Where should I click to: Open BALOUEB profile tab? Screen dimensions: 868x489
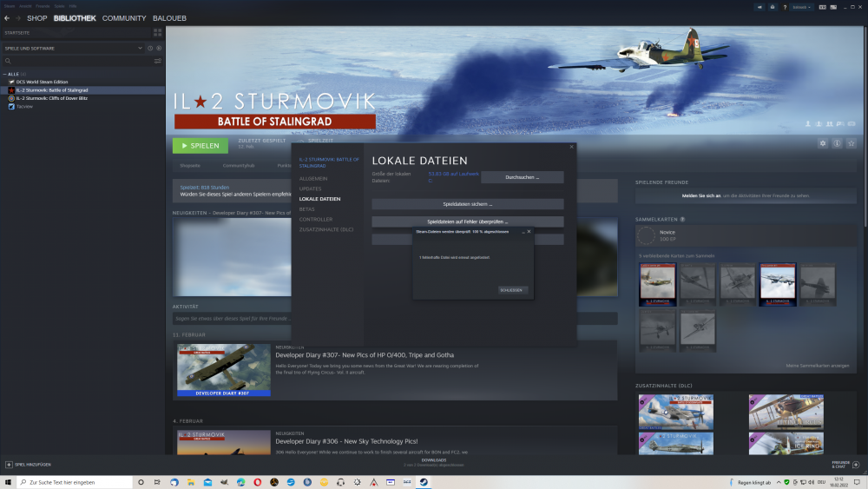(x=169, y=18)
